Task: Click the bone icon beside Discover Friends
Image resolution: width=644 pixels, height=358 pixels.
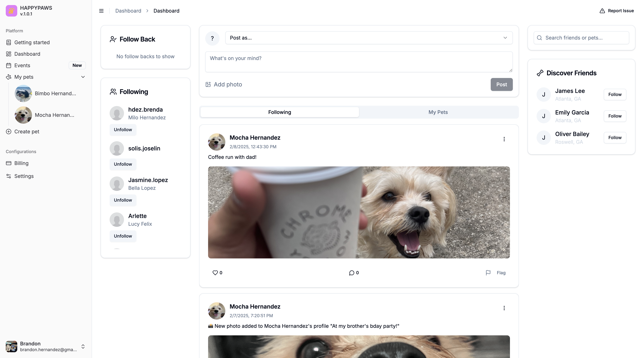Action: point(540,73)
